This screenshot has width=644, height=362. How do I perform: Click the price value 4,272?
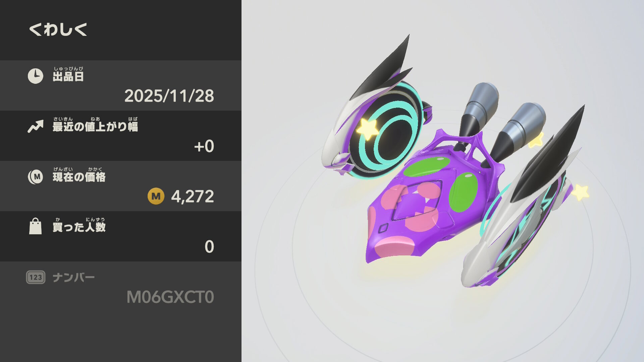click(x=193, y=196)
